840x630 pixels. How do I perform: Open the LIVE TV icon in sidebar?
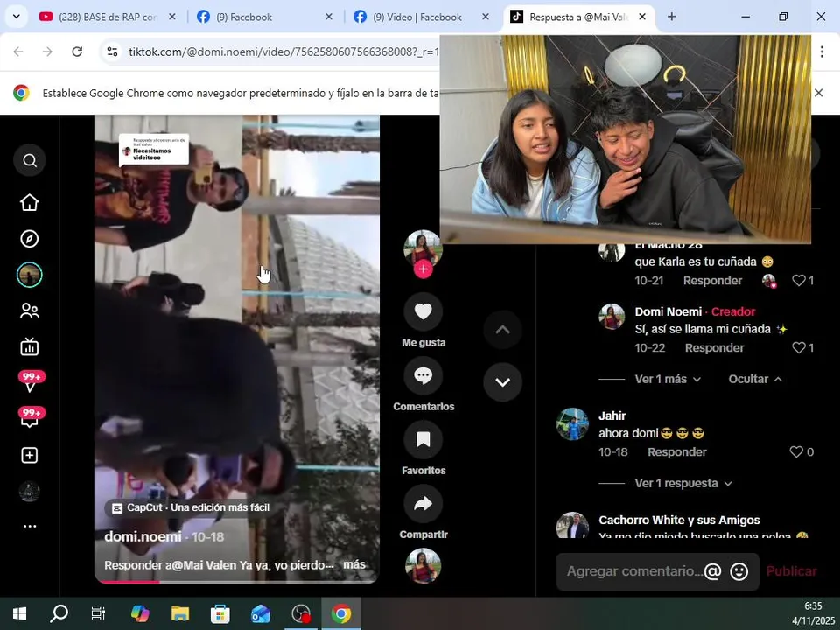(x=30, y=347)
